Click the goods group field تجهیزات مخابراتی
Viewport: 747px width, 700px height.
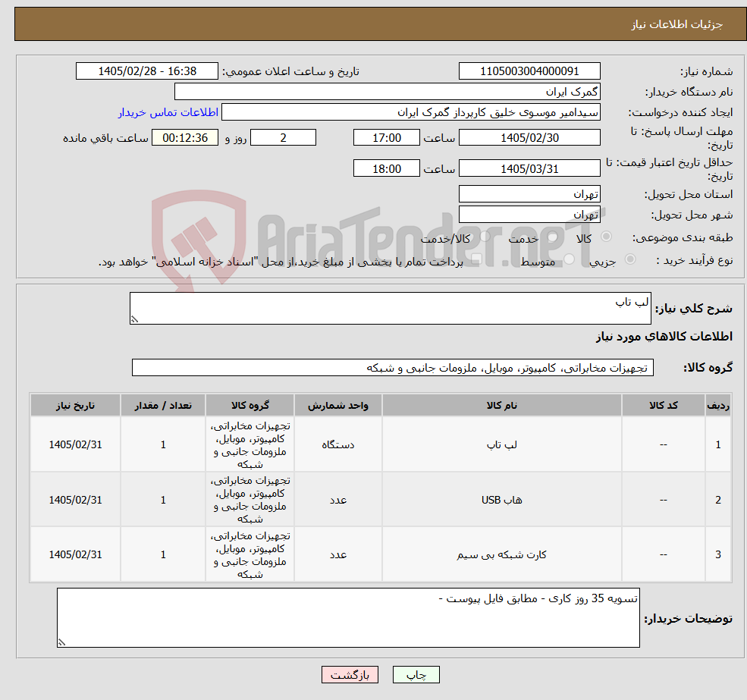tap(393, 367)
